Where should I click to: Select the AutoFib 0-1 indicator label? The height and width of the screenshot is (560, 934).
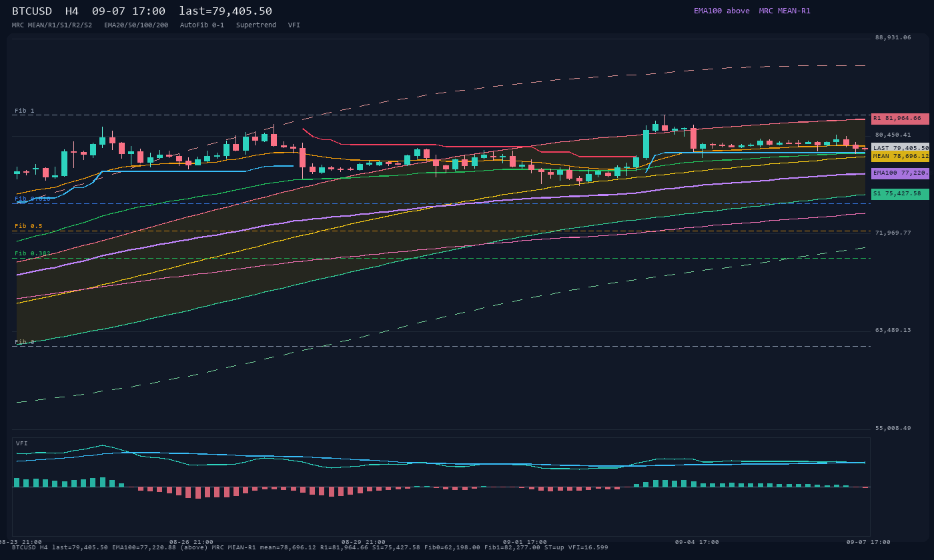point(202,25)
